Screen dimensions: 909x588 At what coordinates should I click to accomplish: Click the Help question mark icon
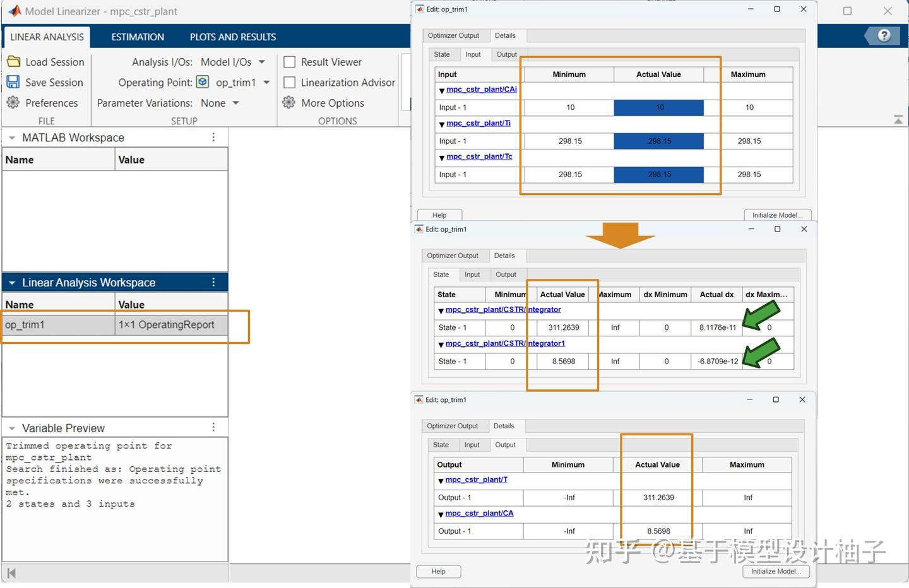click(x=883, y=35)
